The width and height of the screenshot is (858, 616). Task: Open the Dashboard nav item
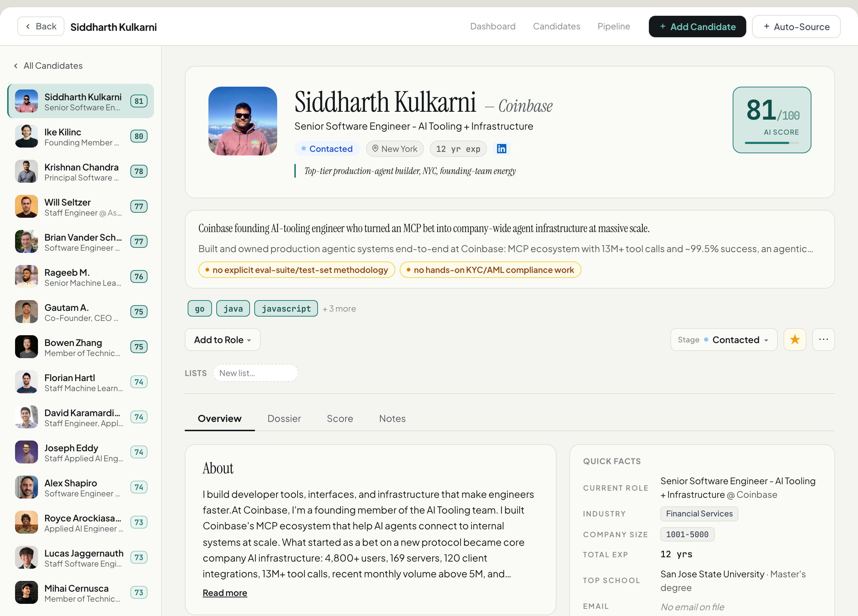tap(492, 27)
